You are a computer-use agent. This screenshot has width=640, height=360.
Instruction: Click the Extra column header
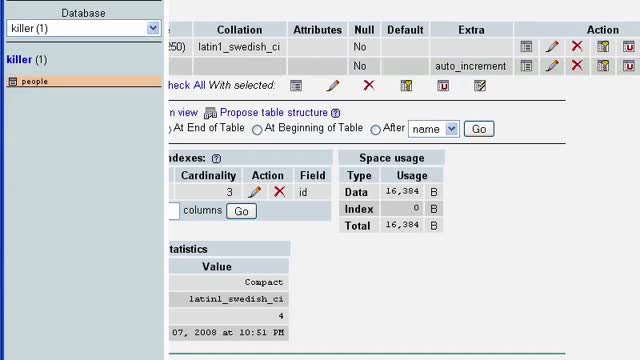pos(471,30)
